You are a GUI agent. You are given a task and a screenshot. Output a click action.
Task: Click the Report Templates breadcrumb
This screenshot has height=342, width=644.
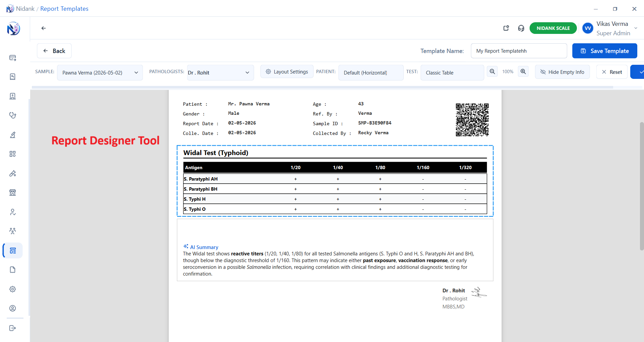[x=64, y=9]
